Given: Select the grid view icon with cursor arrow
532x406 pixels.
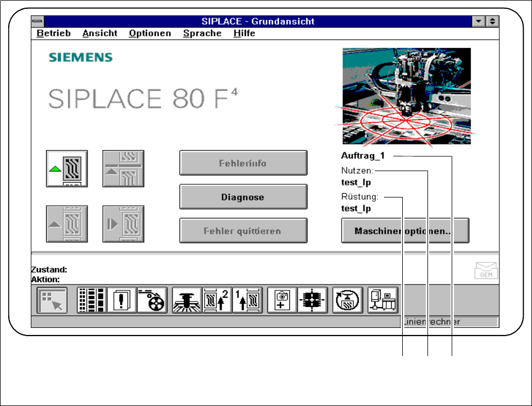Looking at the screenshot, I should [52, 300].
